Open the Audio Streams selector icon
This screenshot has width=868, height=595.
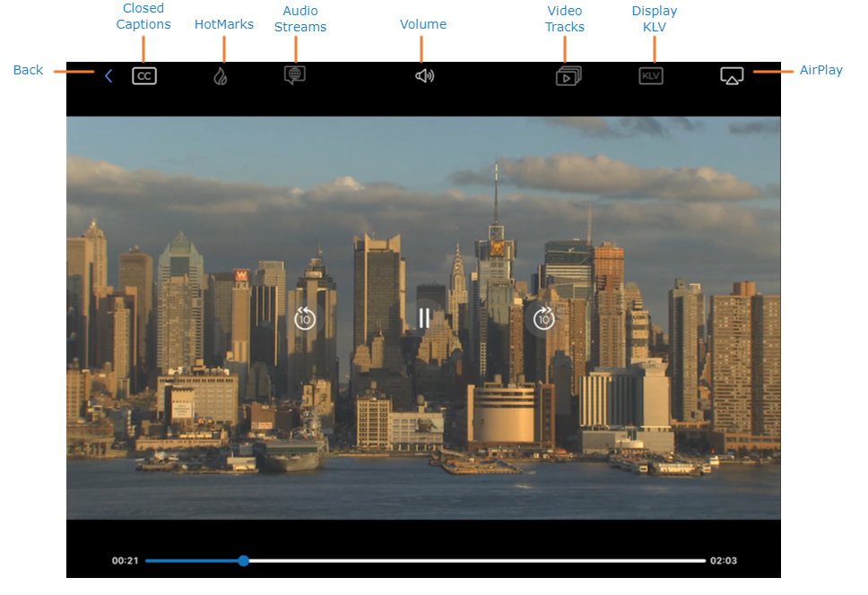[x=295, y=75]
